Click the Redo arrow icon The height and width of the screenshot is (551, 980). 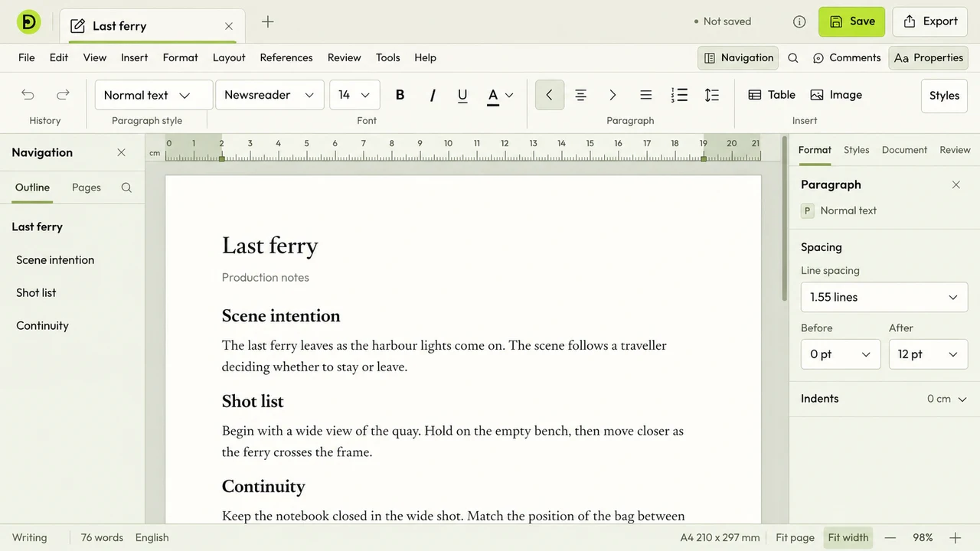pos(63,95)
